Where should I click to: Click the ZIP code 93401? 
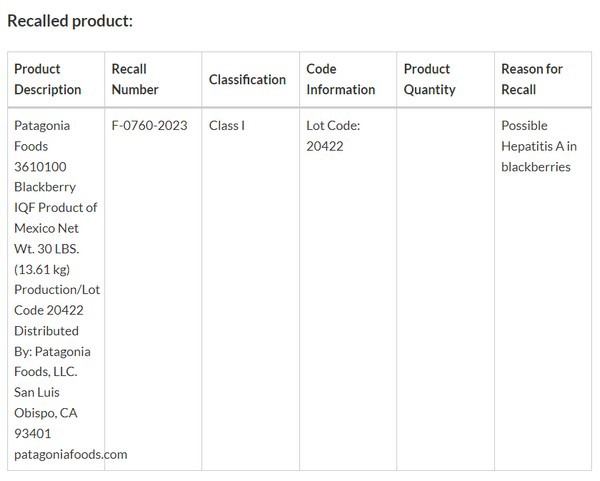click(33, 433)
